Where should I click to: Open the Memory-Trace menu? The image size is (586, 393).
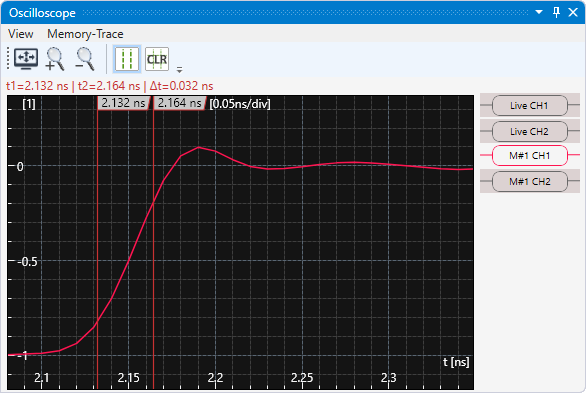(85, 34)
